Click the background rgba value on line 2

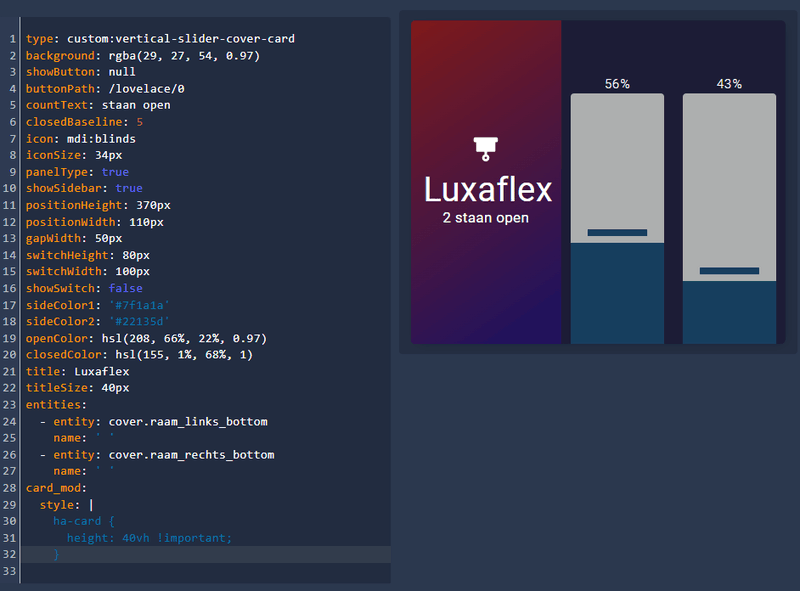coord(184,56)
